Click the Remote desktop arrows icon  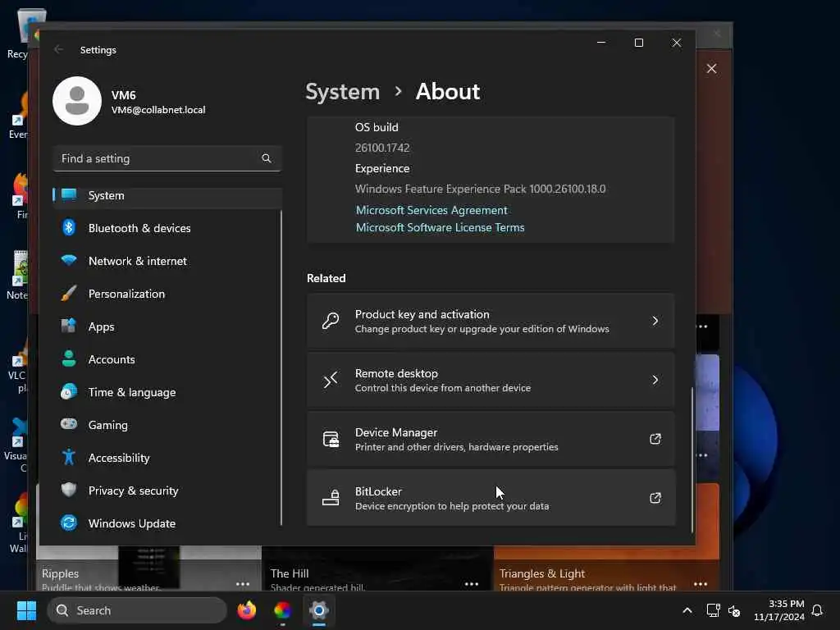point(331,380)
